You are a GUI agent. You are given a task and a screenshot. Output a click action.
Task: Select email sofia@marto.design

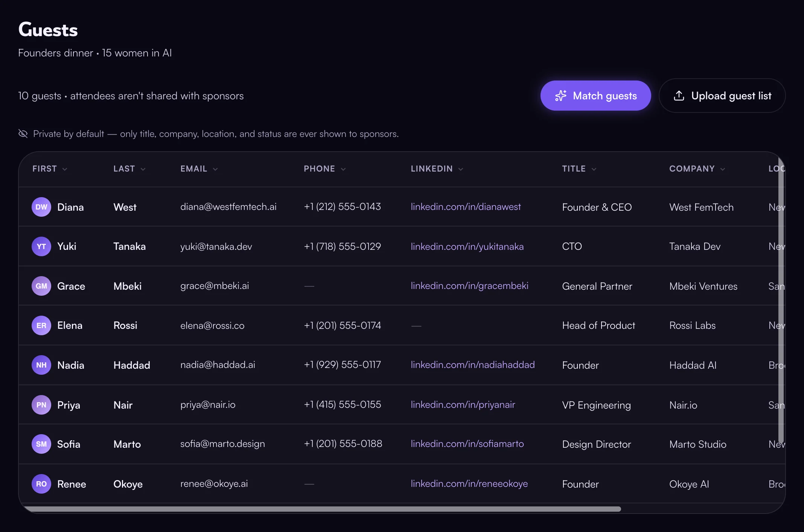coord(222,444)
